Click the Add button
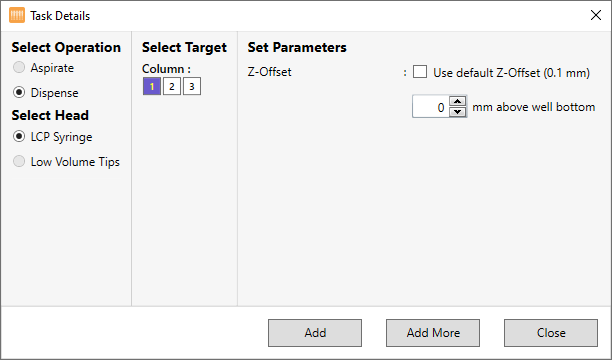This screenshot has height=360, width=612. click(x=315, y=333)
